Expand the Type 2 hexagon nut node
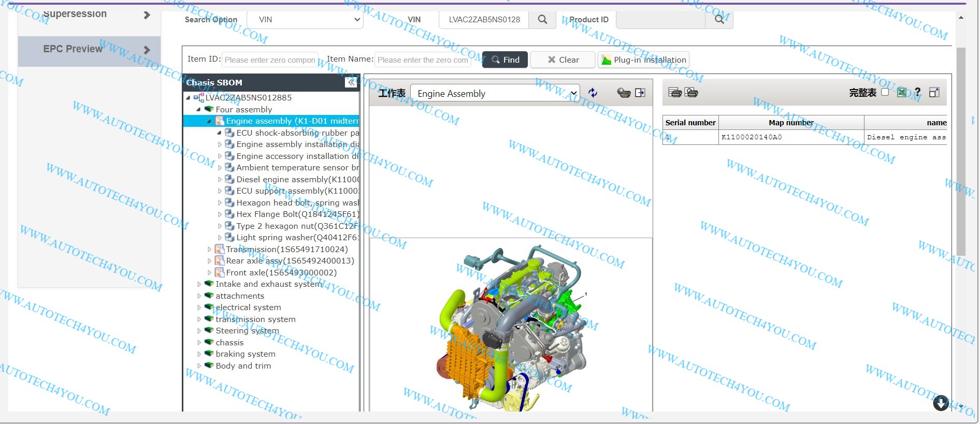 point(220,226)
